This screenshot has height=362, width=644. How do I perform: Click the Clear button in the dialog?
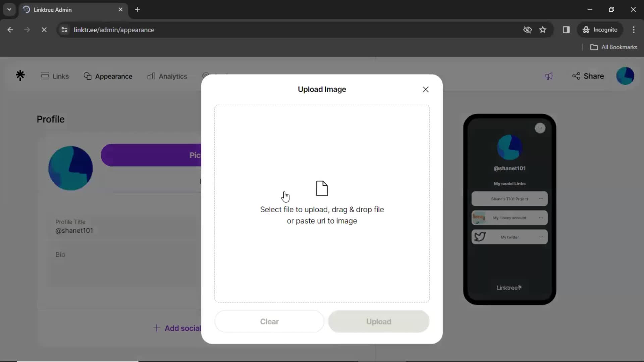[269, 321]
